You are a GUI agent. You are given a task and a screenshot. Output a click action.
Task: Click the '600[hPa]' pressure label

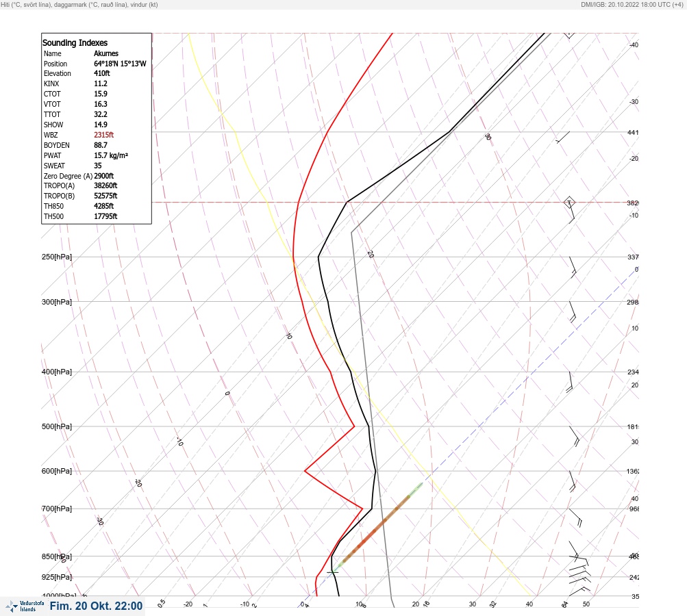point(57,471)
